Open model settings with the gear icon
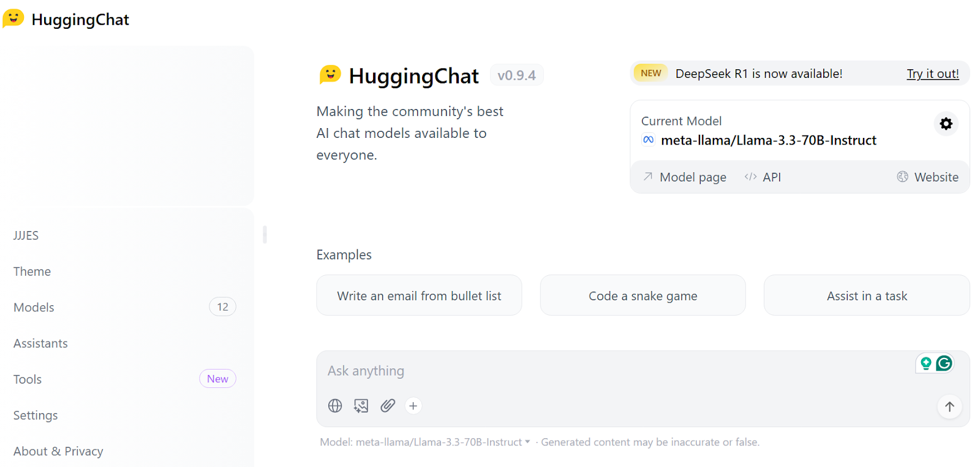 point(946,124)
